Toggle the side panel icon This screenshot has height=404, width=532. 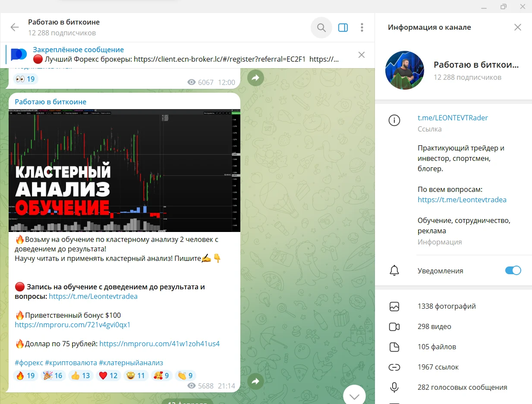pos(343,28)
